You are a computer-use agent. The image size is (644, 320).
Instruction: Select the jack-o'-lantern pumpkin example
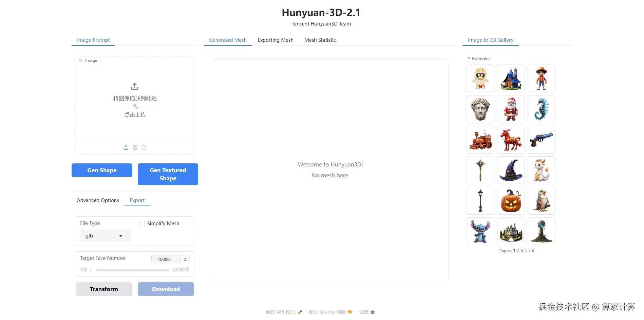tap(511, 201)
